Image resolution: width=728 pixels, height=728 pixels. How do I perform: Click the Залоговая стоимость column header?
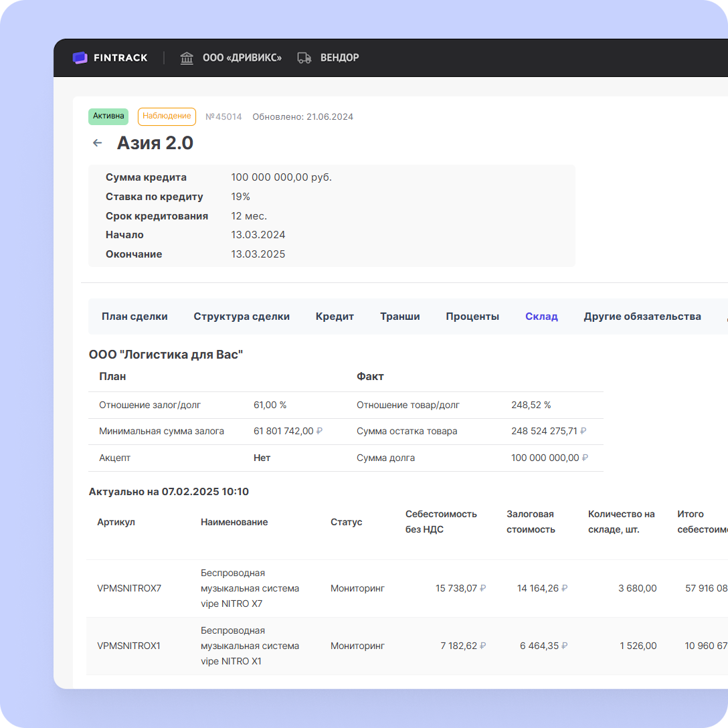pos(531,522)
